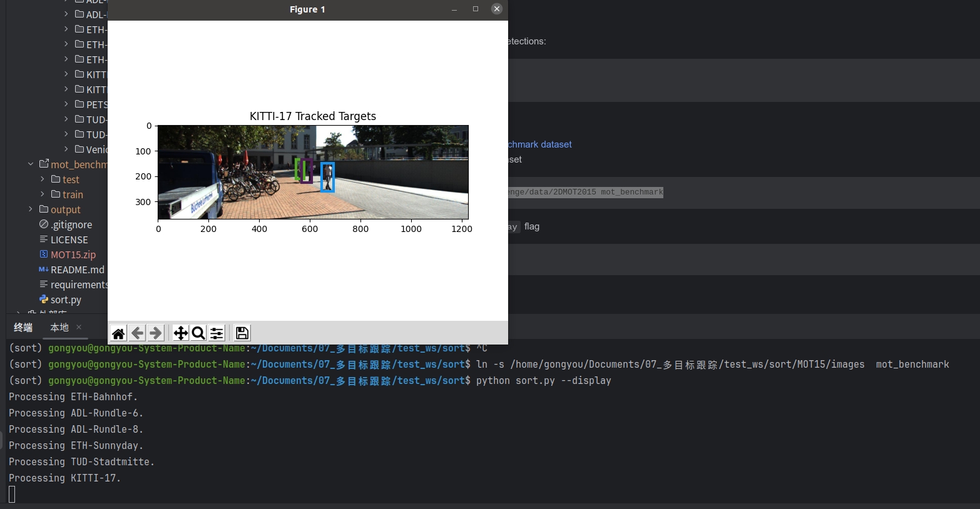Click the Figure 1 title bar

(307, 9)
